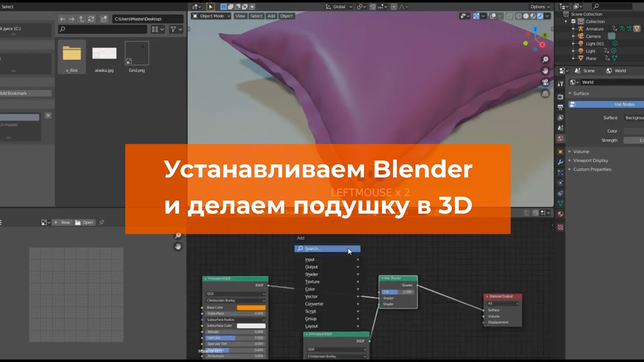The width and height of the screenshot is (644, 362).
Task: Adjust the world Strength slider
Action: coord(633,140)
